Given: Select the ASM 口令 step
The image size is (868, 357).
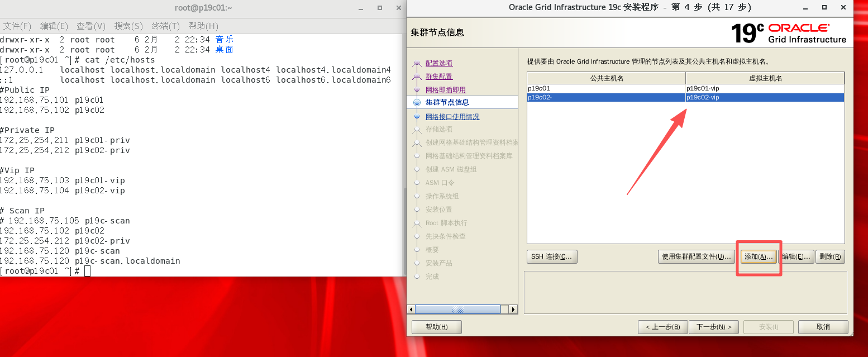Looking at the screenshot, I should pos(440,183).
